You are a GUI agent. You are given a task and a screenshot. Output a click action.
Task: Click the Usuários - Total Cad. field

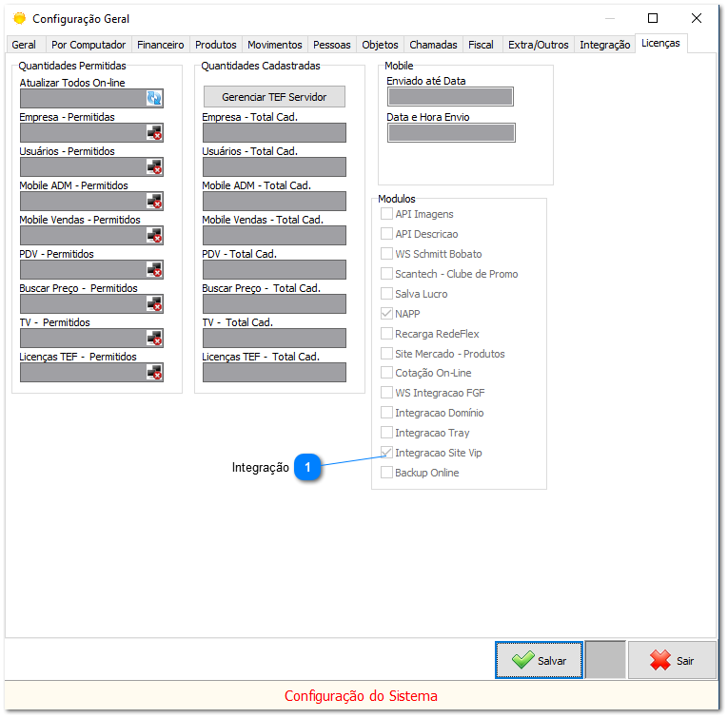click(274, 167)
